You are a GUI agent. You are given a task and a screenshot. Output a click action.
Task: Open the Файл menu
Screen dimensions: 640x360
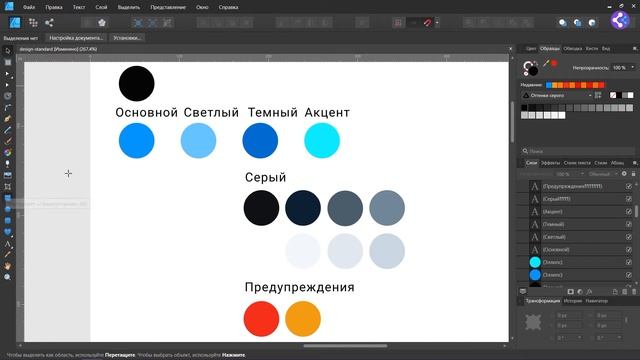29,7
